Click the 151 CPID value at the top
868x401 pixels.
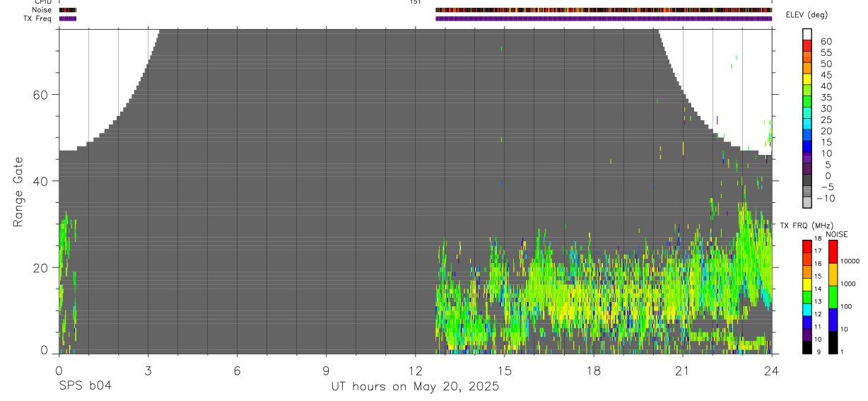(x=415, y=2)
